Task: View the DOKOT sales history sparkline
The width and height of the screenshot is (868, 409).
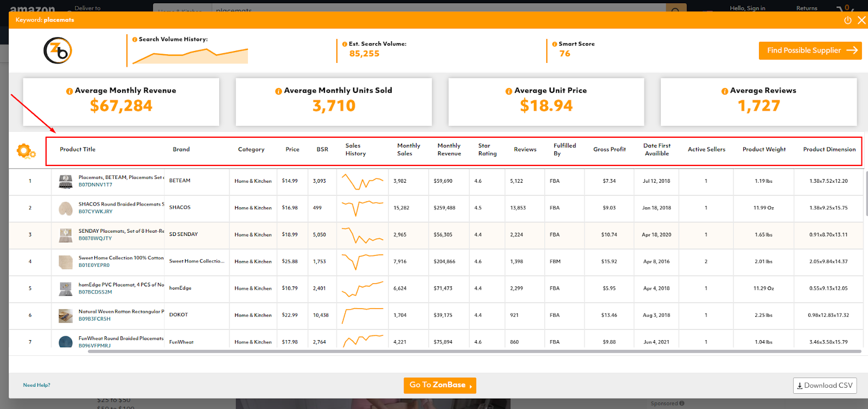Action: click(362, 315)
